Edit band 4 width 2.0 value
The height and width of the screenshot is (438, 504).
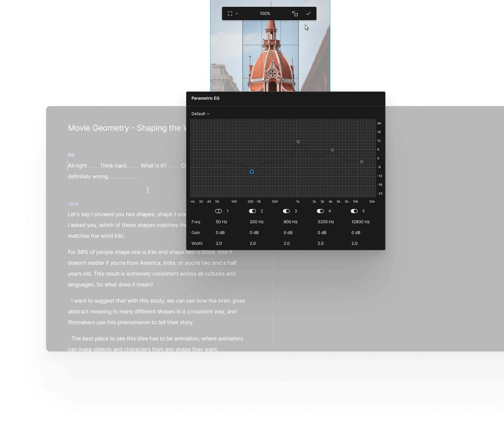321,243
